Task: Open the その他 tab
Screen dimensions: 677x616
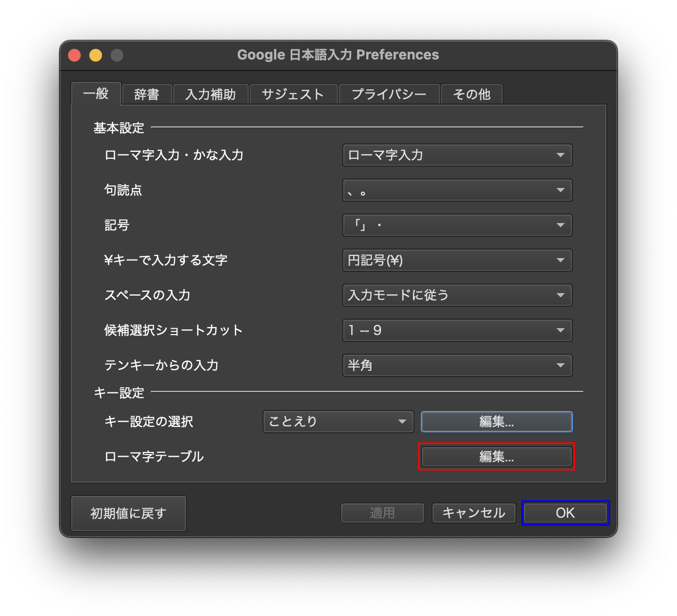Action: pyautogui.click(x=471, y=95)
